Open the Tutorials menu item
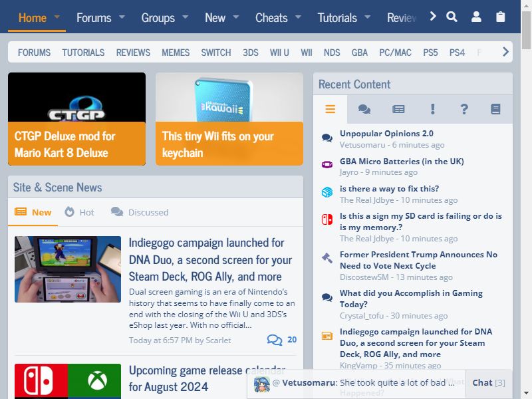This screenshot has width=532, height=399. (x=337, y=18)
